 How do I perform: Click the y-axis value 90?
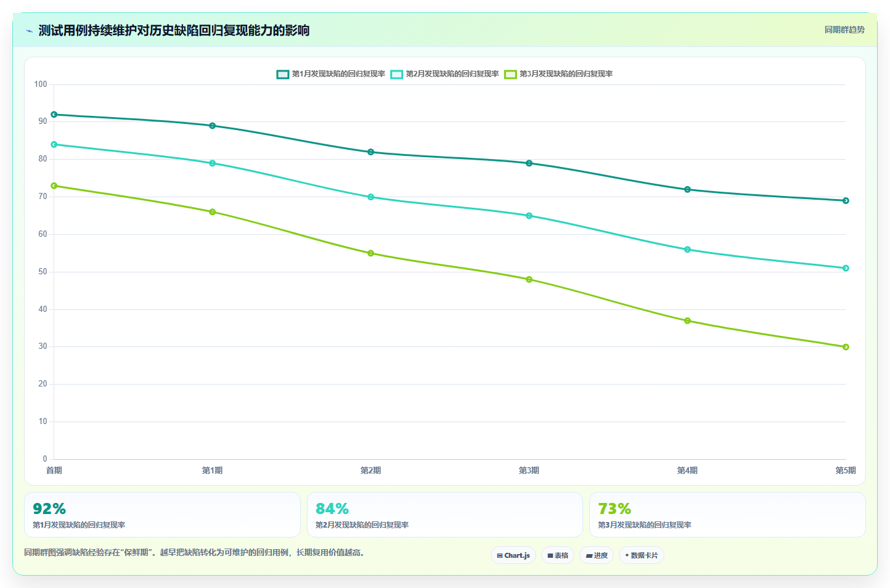(43, 121)
